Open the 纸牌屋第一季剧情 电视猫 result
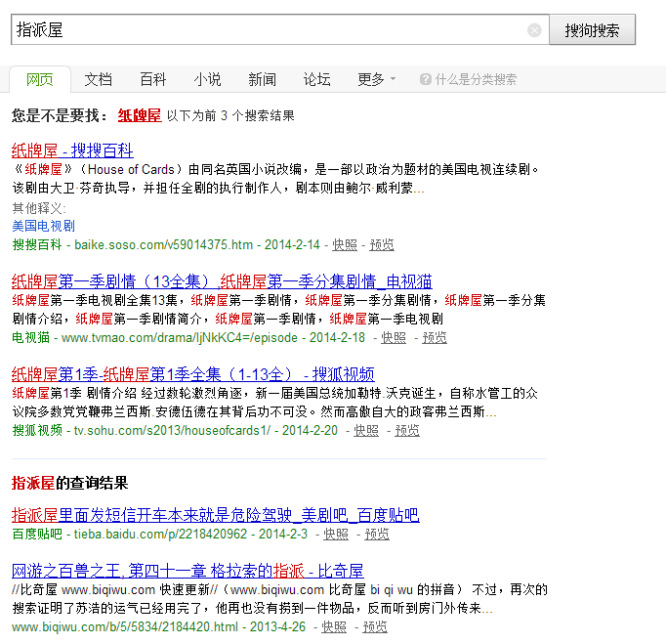This screenshot has width=666, height=644. point(222,281)
